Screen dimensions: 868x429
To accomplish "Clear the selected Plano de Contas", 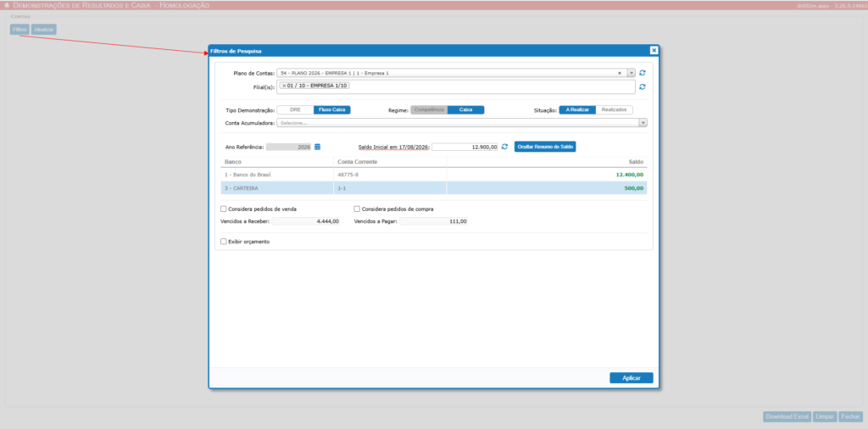I will click(x=620, y=73).
